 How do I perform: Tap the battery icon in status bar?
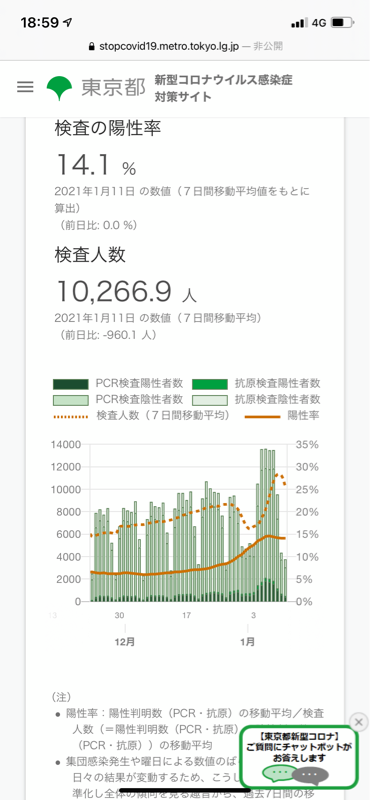pyautogui.click(x=342, y=23)
